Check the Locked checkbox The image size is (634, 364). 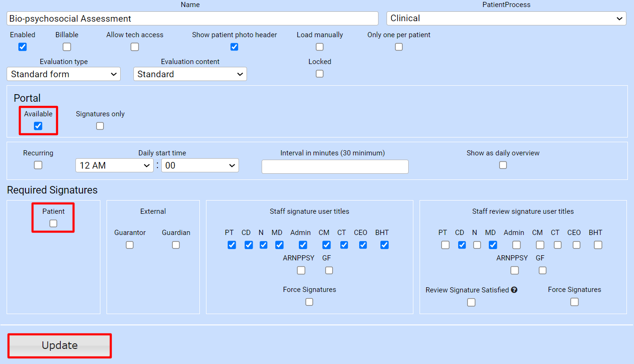click(320, 73)
